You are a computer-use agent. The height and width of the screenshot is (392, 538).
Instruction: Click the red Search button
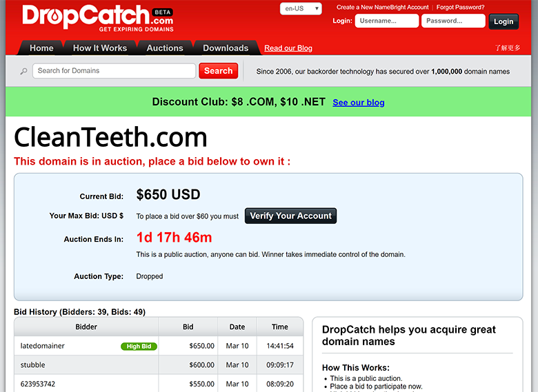point(218,71)
